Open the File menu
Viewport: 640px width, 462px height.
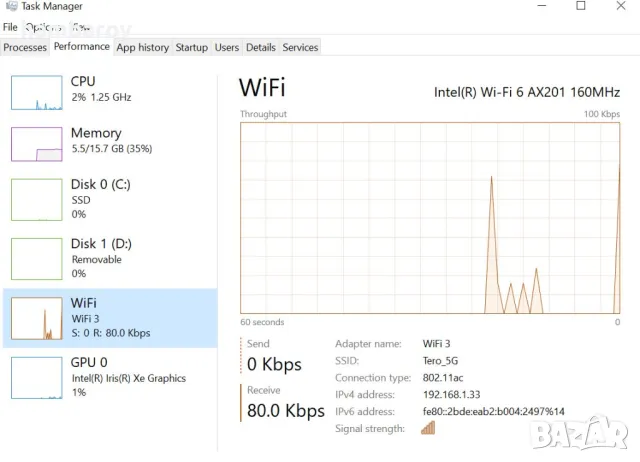[10, 27]
